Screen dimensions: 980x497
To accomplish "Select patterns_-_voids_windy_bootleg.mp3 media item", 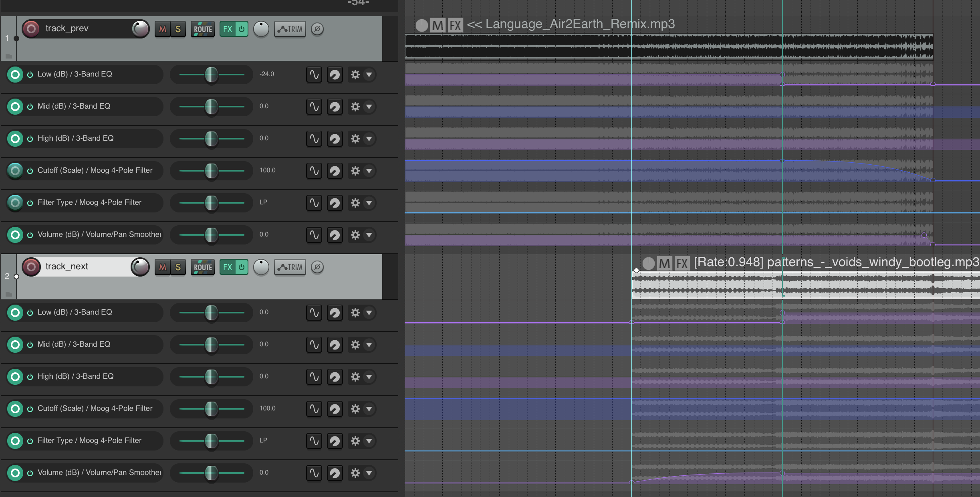I will pyautogui.click(x=805, y=285).
